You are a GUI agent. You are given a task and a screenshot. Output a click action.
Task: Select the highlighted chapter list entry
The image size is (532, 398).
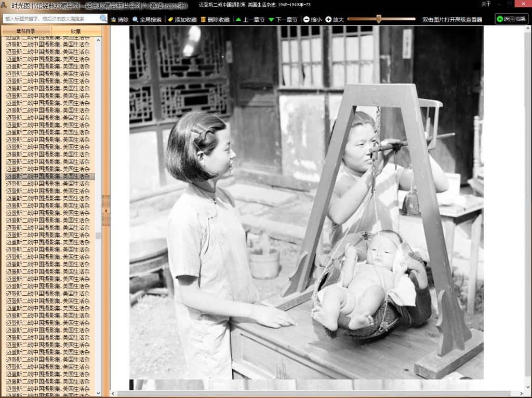(x=50, y=176)
